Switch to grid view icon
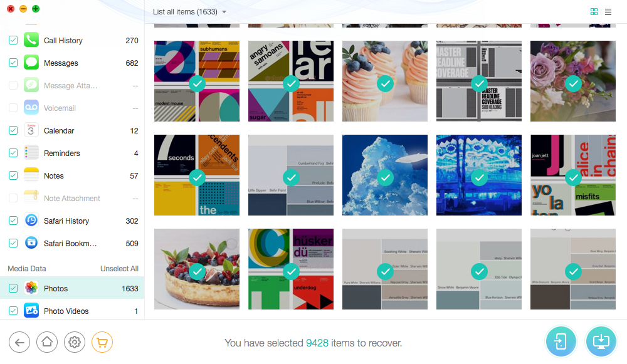This screenshot has width=627, height=364. coord(594,12)
